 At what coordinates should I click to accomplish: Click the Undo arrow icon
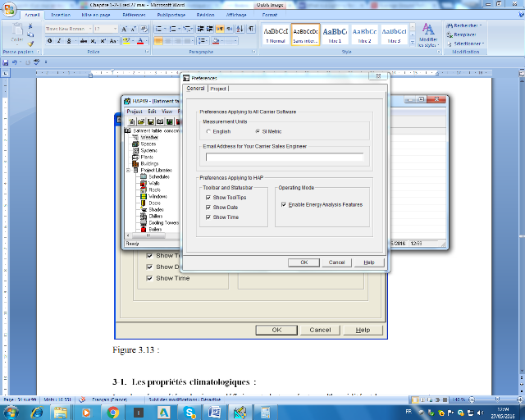tap(15, 62)
